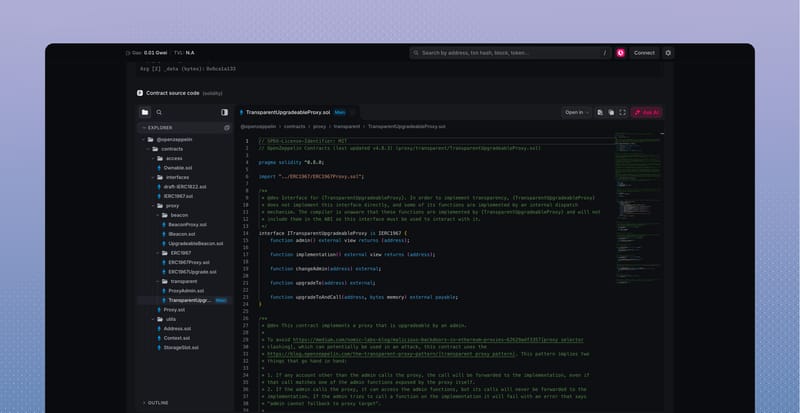
Task: Select TransparentUpgr... Main file in tree
Action: coord(185,300)
